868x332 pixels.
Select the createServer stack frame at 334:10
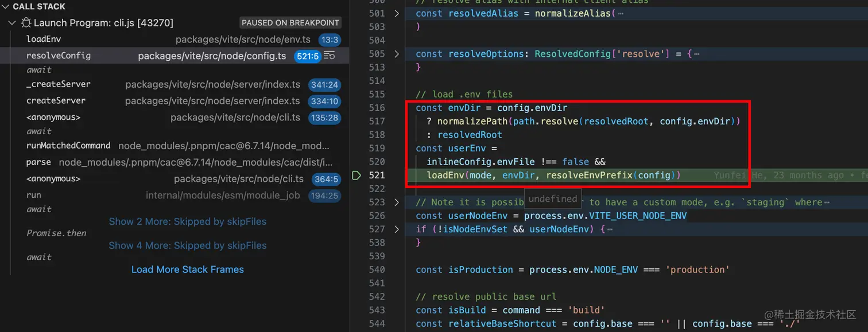[x=175, y=101]
